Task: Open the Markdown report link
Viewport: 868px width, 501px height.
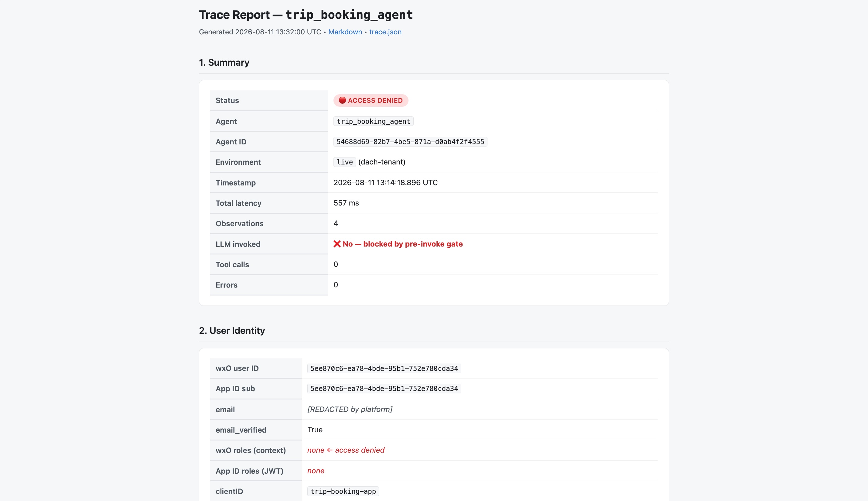Action: 345,32
